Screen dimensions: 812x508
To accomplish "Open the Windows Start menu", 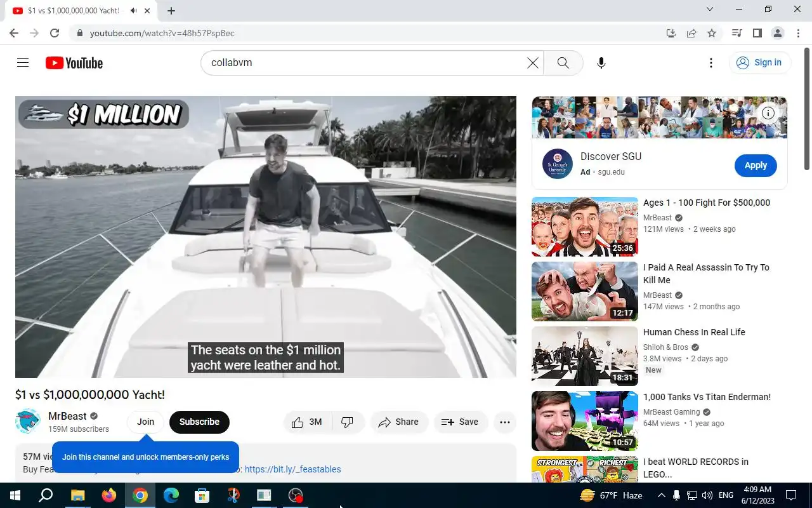I will [x=15, y=495].
